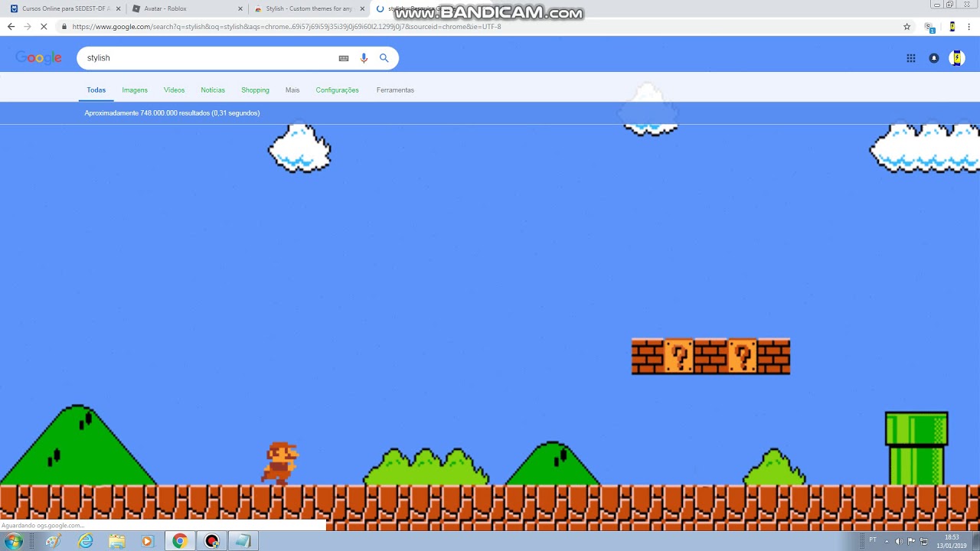Launch Paint from the taskbar
This screenshot has height=551, width=980.
point(54,541)
